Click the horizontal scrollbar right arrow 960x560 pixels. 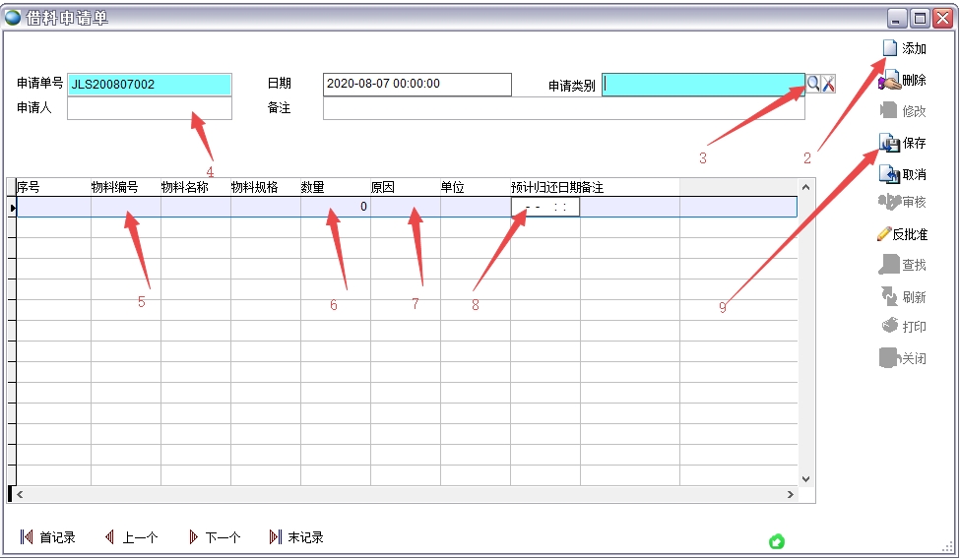point(789,494)
